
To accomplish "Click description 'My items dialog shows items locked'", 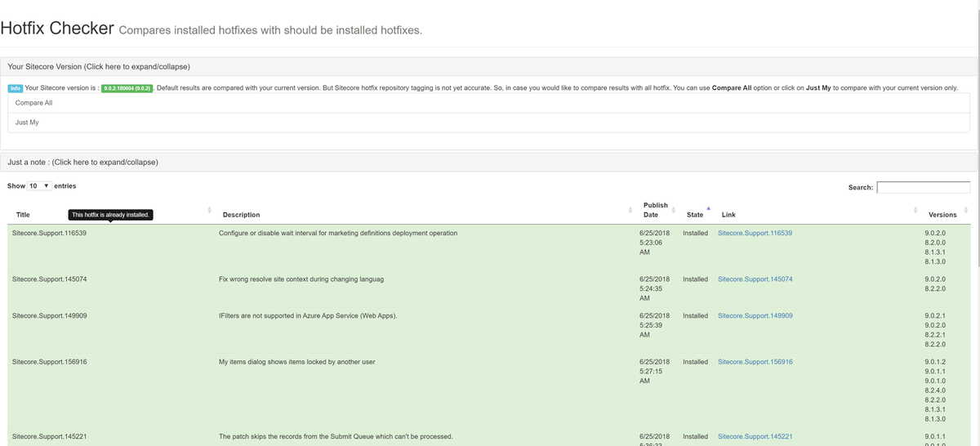I will point(297,362).
